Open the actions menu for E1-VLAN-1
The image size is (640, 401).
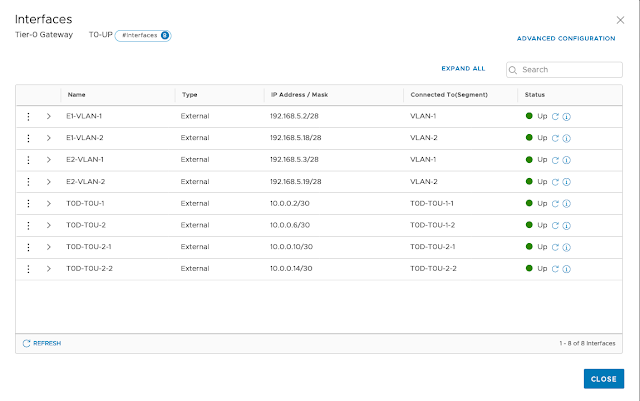tap(28, 116)
